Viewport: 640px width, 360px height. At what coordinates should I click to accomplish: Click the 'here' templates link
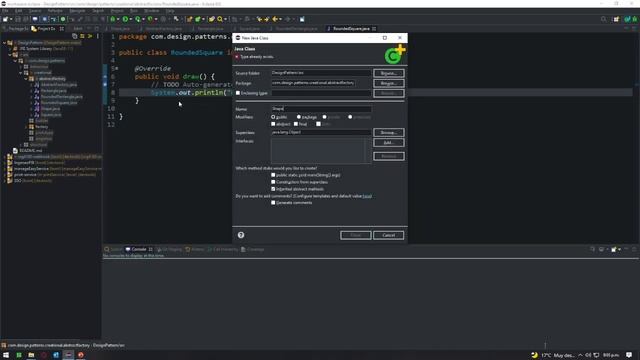click(x=367, y=196)
